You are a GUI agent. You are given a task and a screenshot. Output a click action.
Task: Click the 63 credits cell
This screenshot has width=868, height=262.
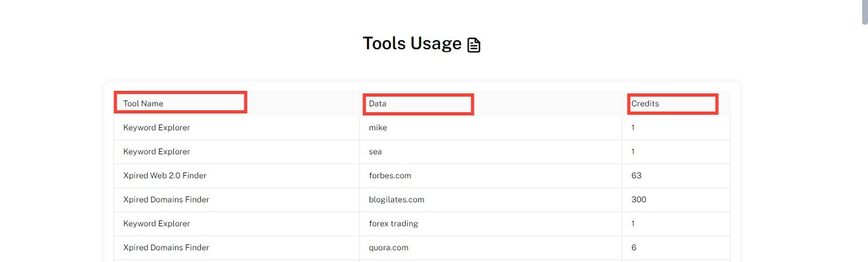pyautogui.click(x=676, y=176)
